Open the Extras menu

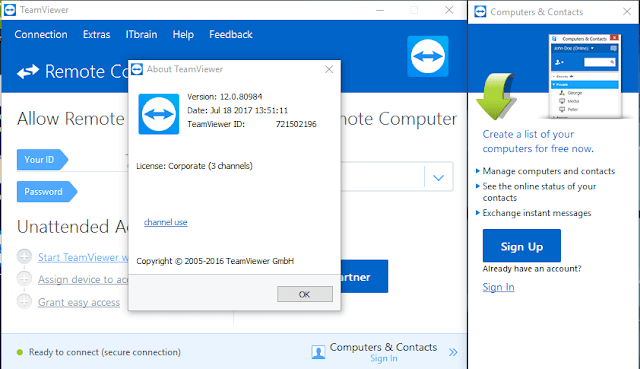tap(96, 35)
